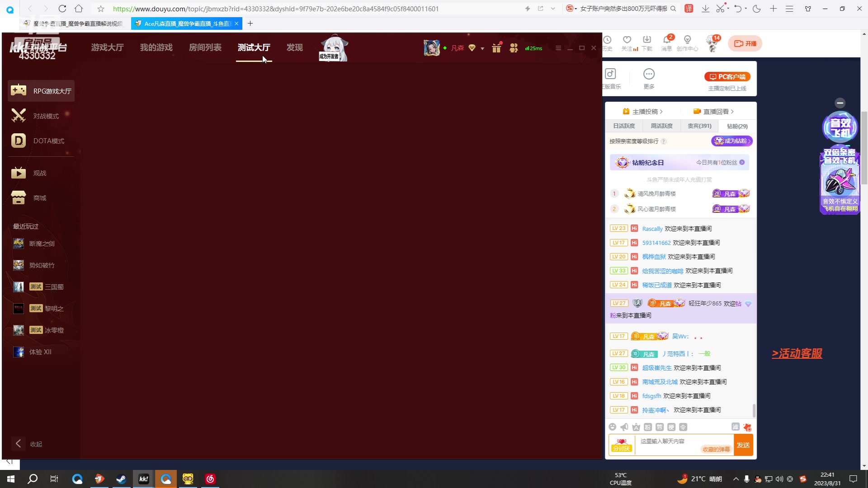Viewport: 868px width, 488px height.
Task: Open DOTA模式 in the sidebar
Action: [x=41, y=141]
